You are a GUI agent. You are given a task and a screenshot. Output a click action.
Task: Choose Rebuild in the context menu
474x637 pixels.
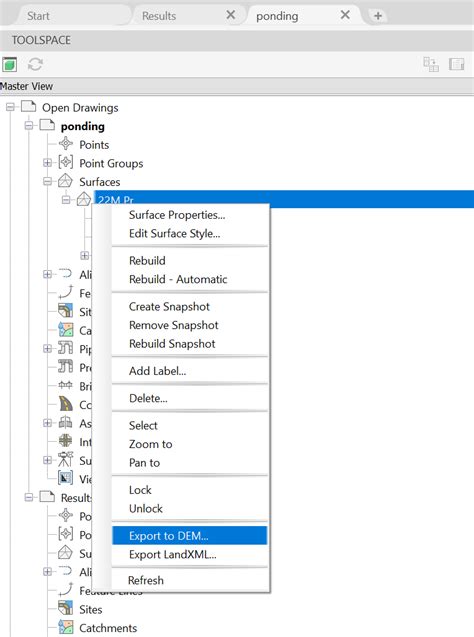click(x=190, y=260)
